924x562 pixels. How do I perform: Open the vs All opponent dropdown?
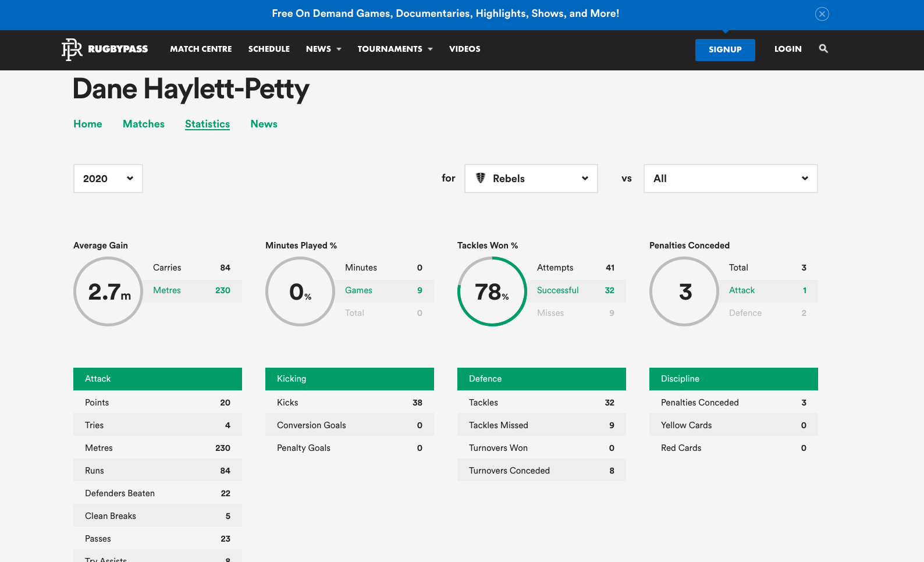731,179
